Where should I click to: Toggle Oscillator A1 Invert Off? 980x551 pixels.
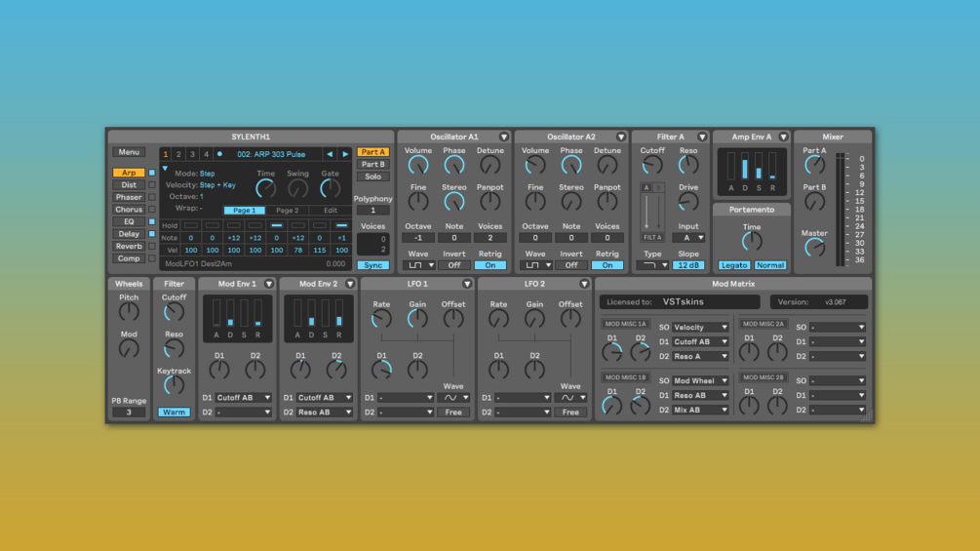[x=453, y=265]
